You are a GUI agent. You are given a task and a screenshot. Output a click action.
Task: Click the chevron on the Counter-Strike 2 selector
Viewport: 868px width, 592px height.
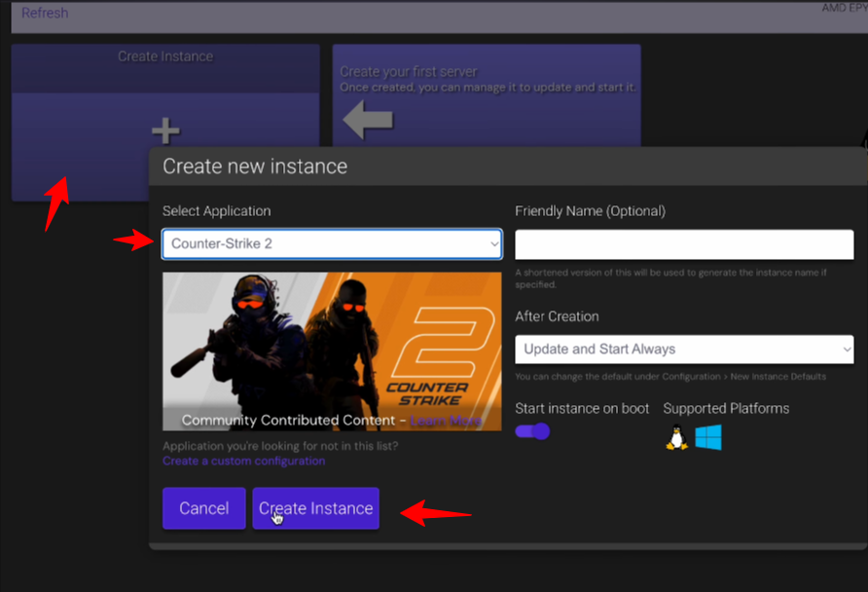pyautogui.click(x=495, y=243)
